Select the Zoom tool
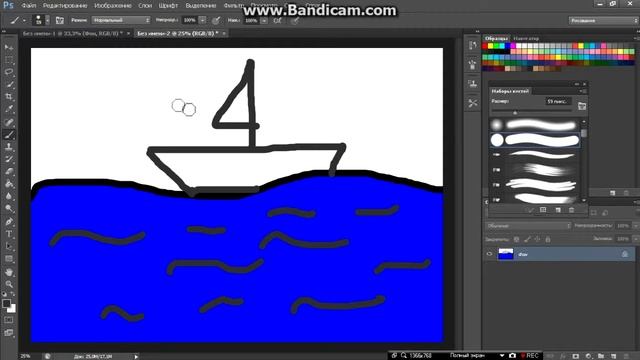640x360 pixels. coord(9,284)
